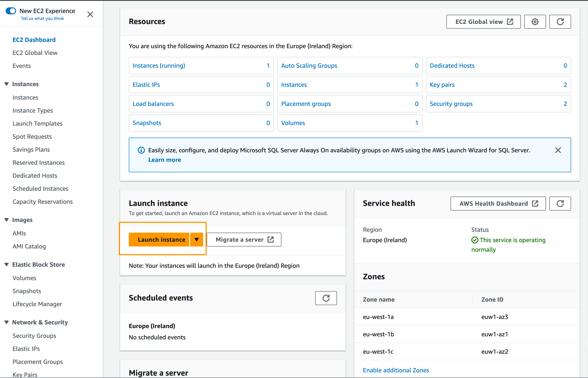Open Events in the sidebar
The height and width of the screenshot is (378, 588).
tap(22, 66)
